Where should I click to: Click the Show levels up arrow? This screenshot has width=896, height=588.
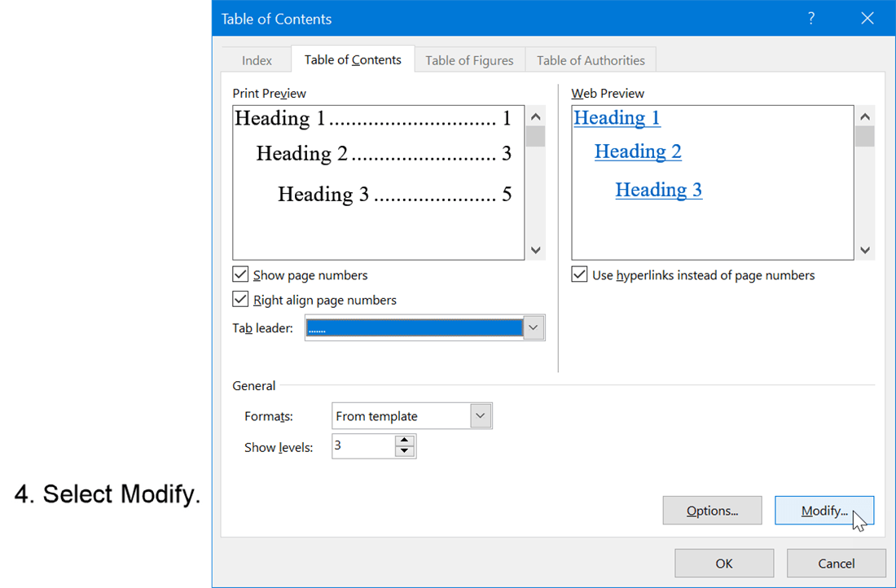click(x=404, y=441)
